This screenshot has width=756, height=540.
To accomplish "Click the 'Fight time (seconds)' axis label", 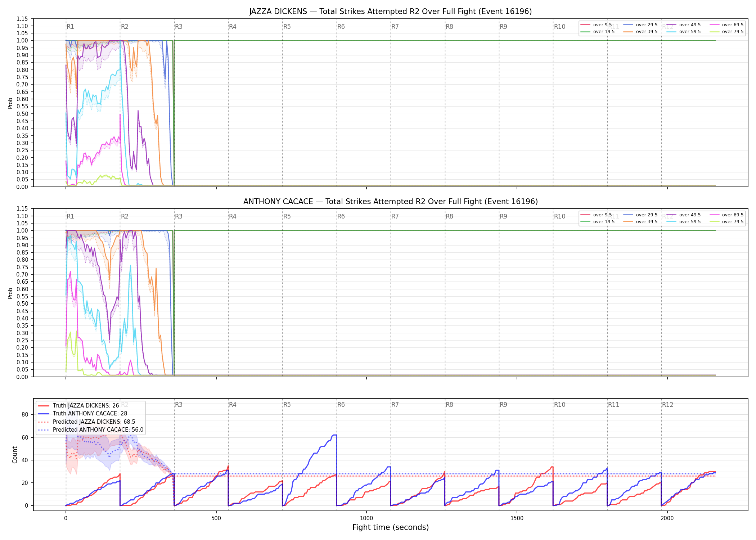I will (391, 527).
